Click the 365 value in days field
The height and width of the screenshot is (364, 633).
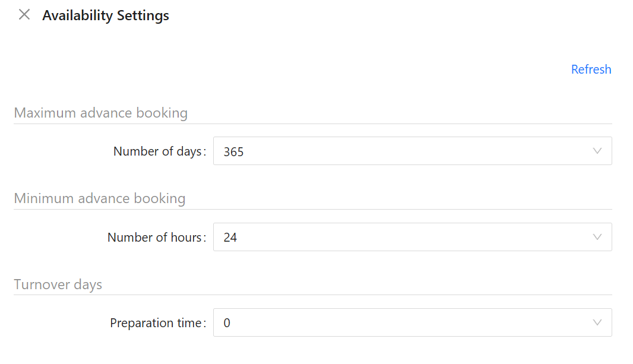pyautogui.click(x=233, y=152)
